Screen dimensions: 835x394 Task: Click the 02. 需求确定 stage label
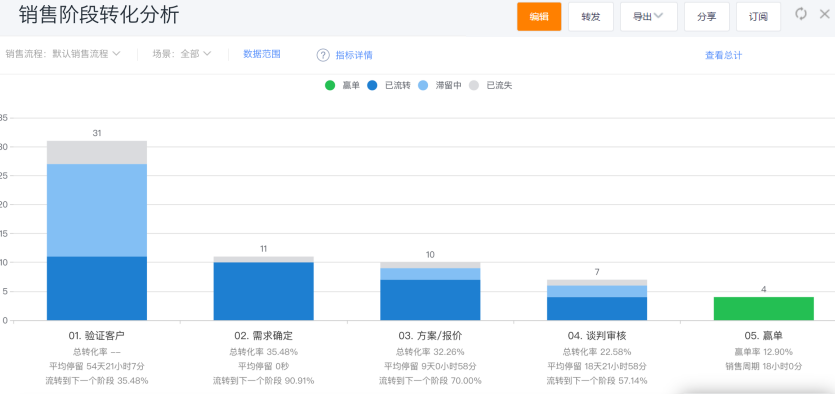tap(264, 336)
